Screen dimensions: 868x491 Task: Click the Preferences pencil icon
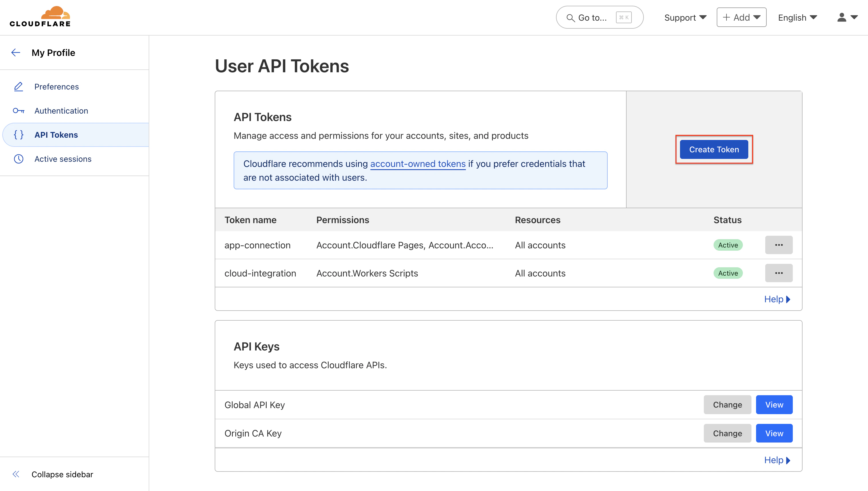pos(19,87)
